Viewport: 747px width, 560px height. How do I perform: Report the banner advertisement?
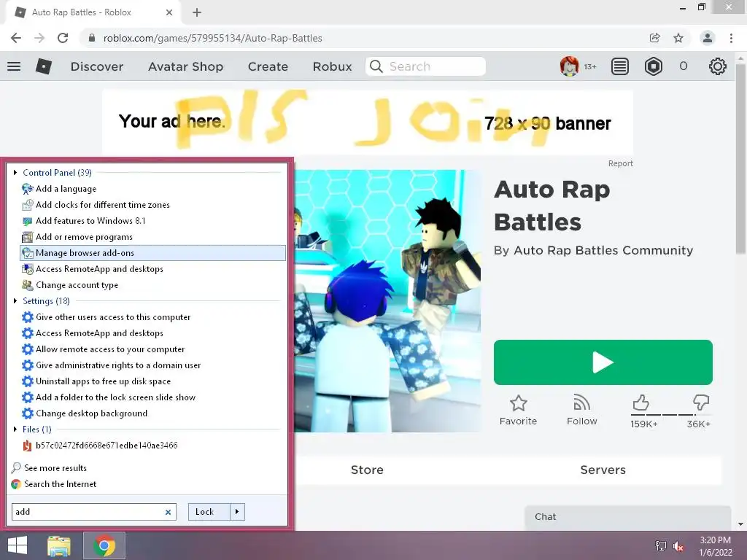[x=620, y=163]
